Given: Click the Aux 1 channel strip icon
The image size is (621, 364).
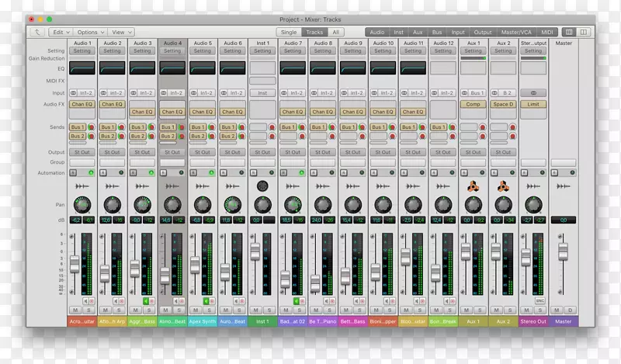Looking at the screenshot, I should tap(474, 187).
